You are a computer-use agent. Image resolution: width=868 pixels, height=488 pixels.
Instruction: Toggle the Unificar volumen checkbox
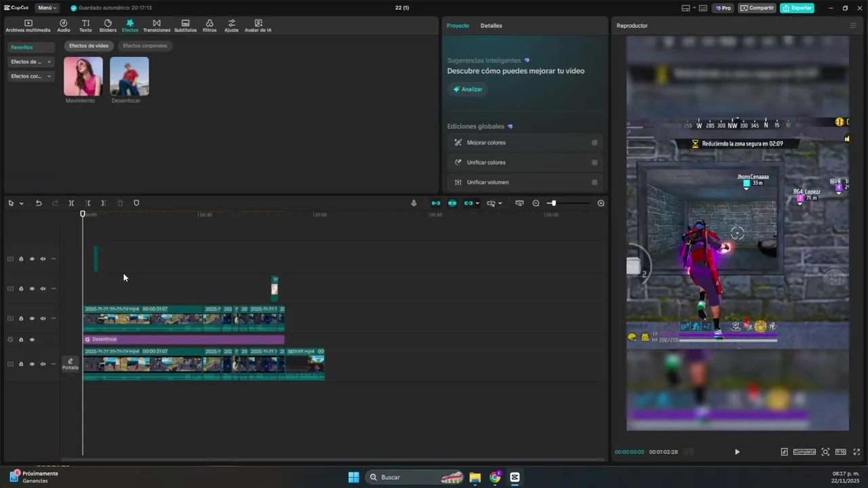[x=595, y=182]
